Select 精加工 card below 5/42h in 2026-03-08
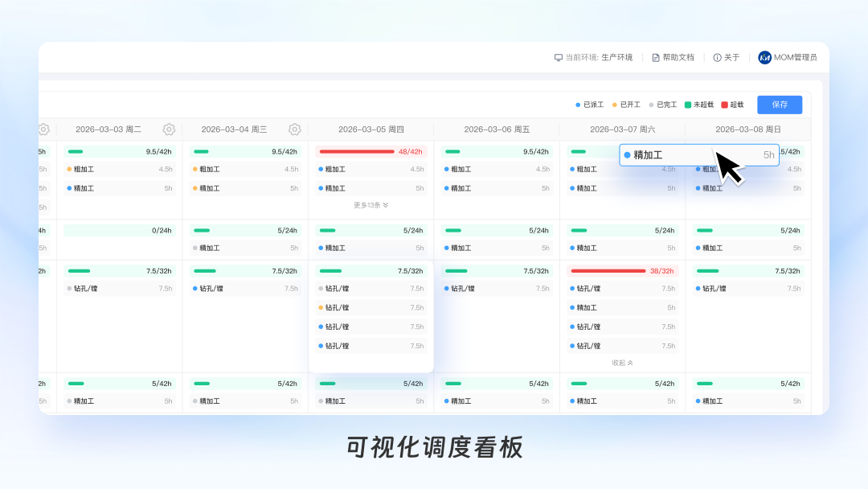The height and width of the screenshot is (489, 868). click(748, 401)
